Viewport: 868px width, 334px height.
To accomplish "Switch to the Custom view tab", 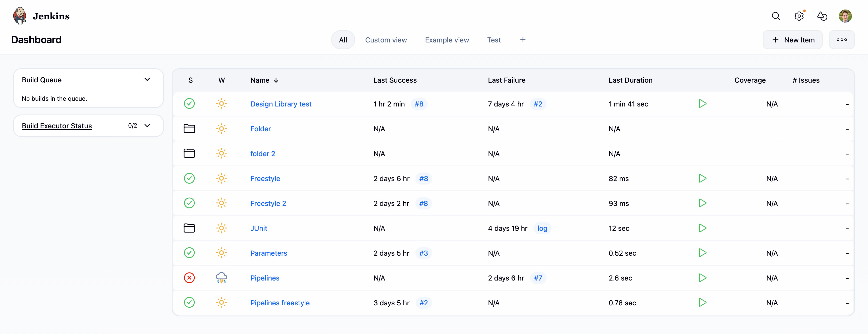I will (386, 40).
